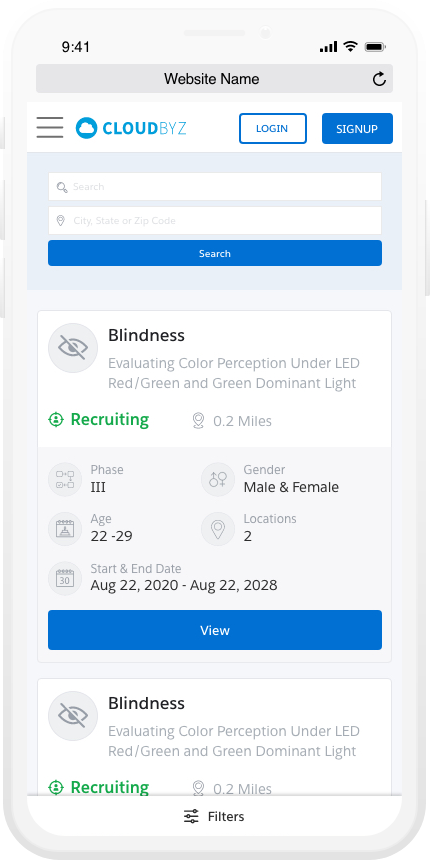This screenshot has width=430, height=860.
Task: Open the second Blindness card title
Action: pos(146,703)
